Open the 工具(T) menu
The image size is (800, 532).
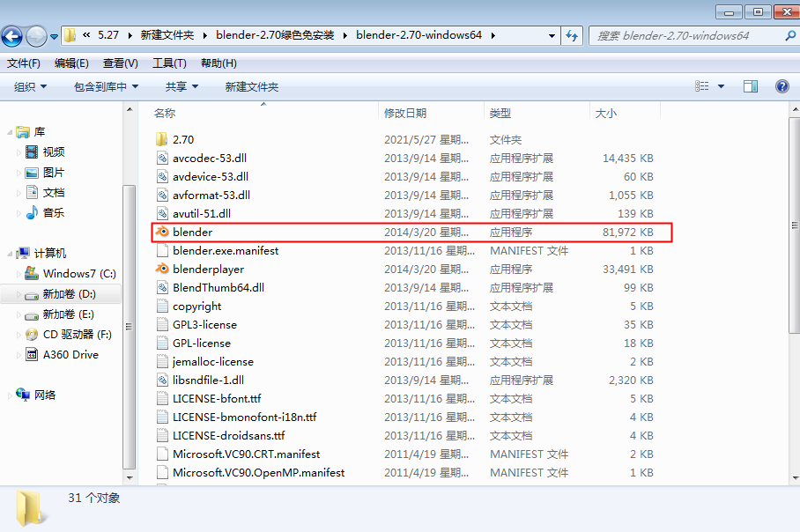pyautogui.click(x=169, y=63)
